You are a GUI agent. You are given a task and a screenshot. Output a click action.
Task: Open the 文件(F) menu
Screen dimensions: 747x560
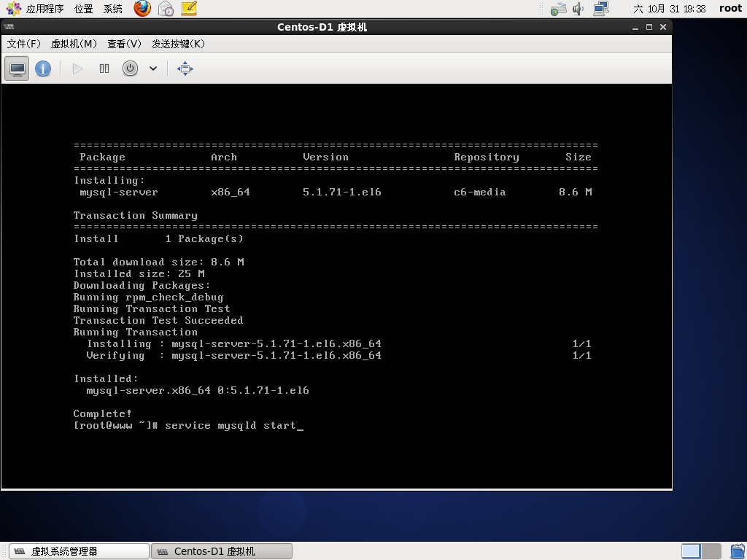(24, 44)
